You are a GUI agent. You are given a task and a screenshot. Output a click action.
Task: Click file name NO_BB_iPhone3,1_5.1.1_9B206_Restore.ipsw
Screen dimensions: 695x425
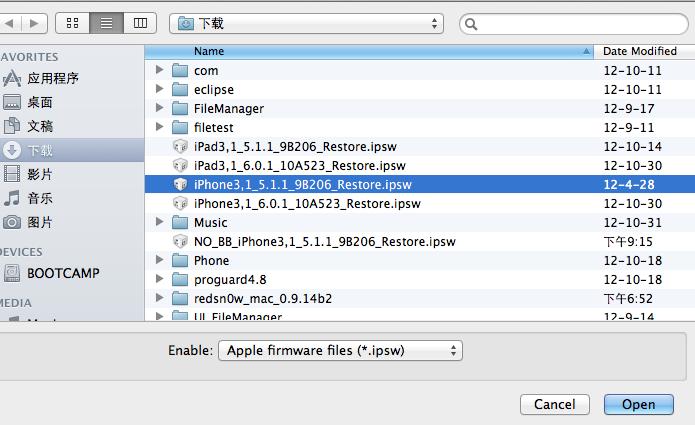pos(325,242)
